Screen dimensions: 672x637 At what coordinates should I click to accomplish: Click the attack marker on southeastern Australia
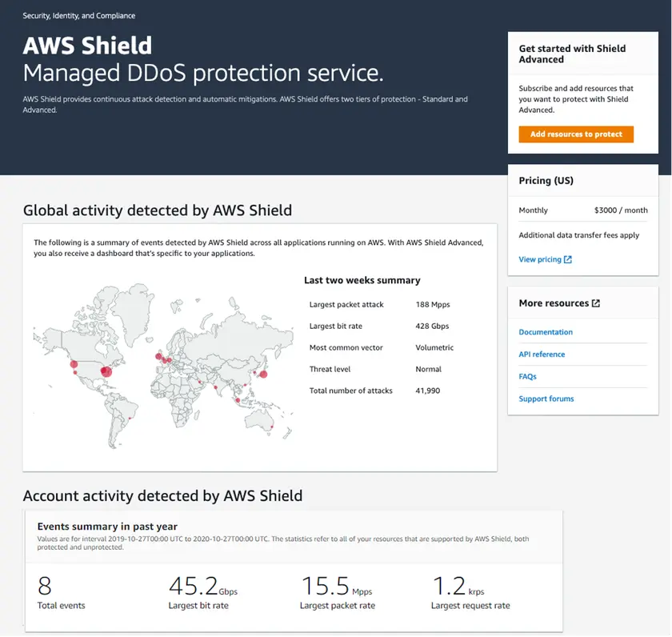pyautogui.click(x=270, y=427)
